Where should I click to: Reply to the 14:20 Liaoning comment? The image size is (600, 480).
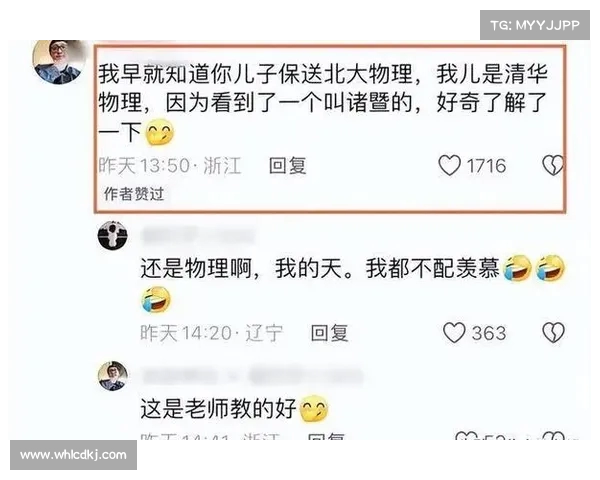(x=329, y=333)
